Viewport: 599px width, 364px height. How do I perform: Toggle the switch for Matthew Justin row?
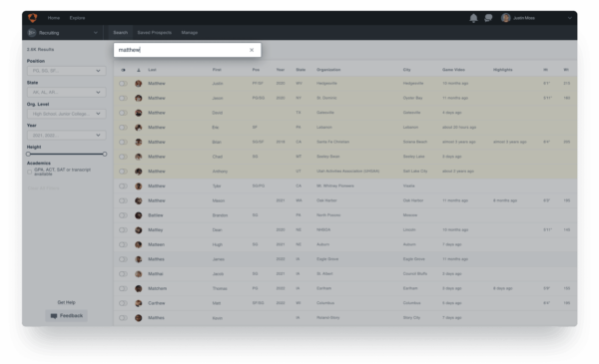click(123, 84)
